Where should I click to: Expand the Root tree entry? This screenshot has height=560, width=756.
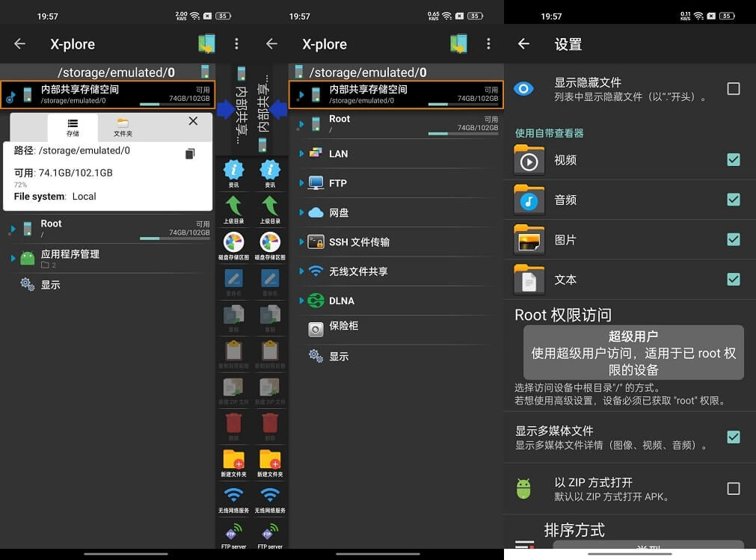click(x=12, y=227)
